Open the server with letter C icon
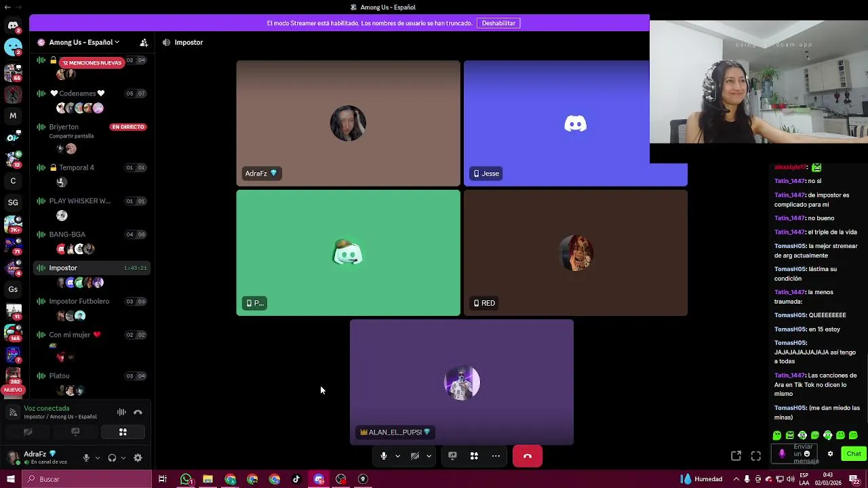Viewport: 868px width, 488px height. pyautogui.click(x=13, y=181)
